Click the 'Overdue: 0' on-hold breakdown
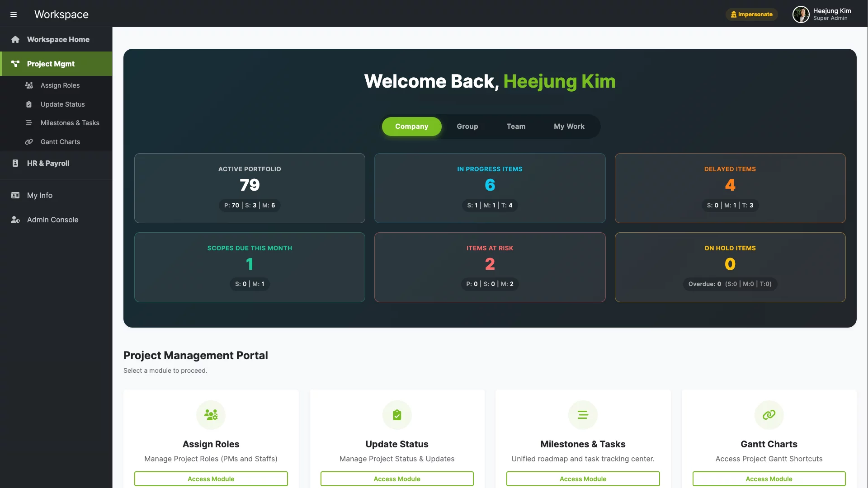This screenshot has width=868, height=488. point(730,284)
